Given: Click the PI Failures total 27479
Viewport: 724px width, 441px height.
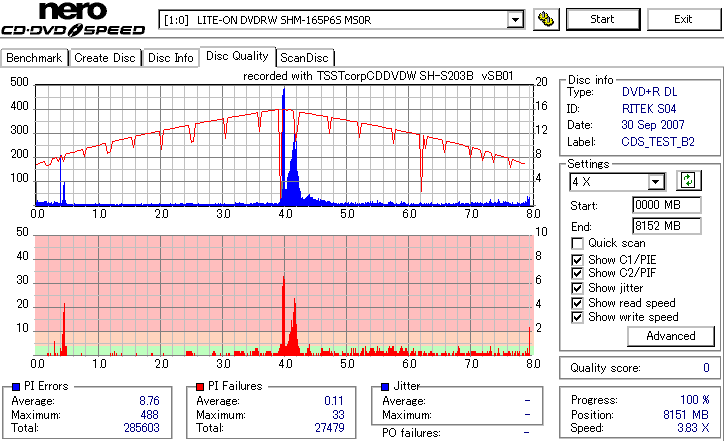Looking at the screenshot, I should pyautogui.click(x=329, y=428).
